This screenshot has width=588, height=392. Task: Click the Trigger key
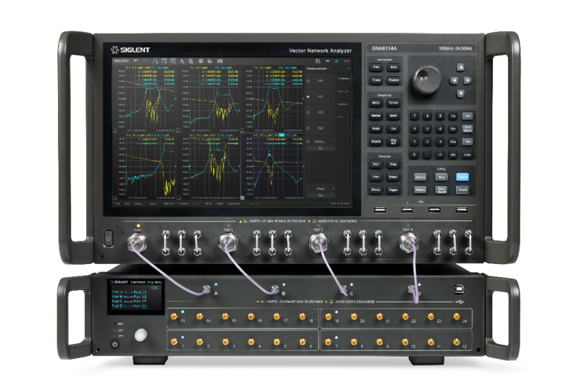[393, 190]
